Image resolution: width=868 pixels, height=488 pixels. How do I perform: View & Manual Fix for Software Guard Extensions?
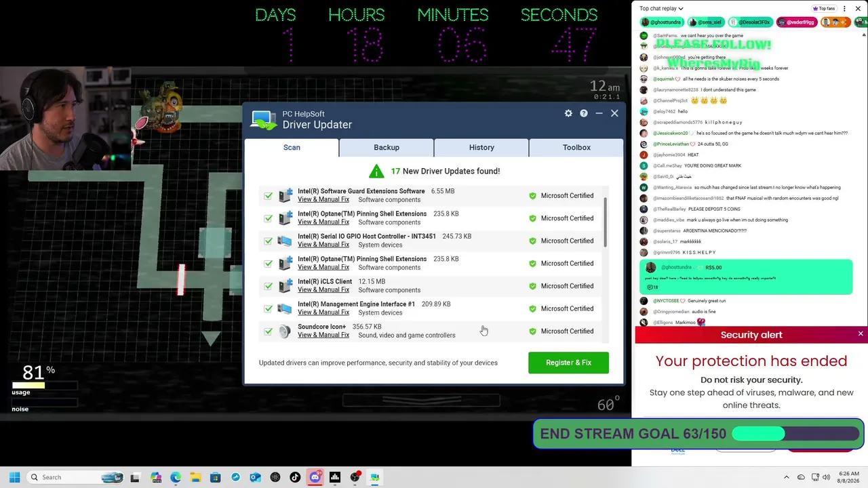tap(323, 199)
